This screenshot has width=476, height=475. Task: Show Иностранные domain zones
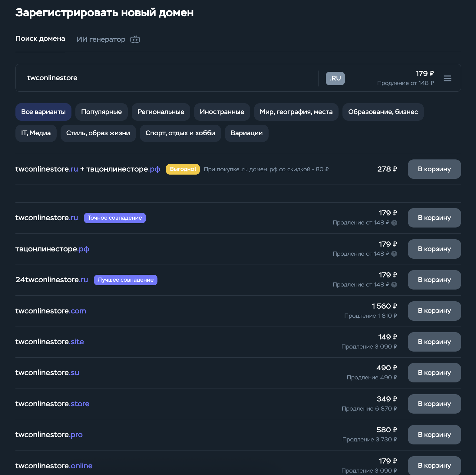(x=222, y=112)
